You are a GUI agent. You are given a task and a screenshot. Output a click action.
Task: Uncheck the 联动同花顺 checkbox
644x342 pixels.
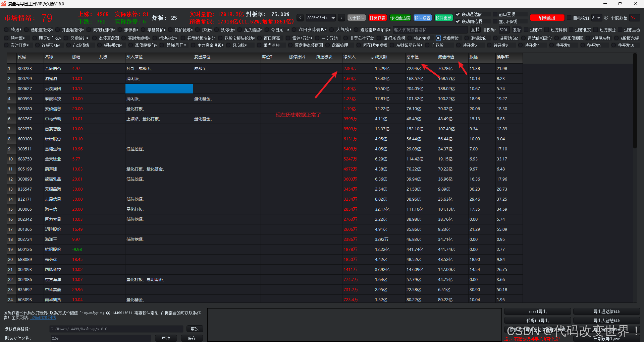pyautogui.click(x=458, y=21)
